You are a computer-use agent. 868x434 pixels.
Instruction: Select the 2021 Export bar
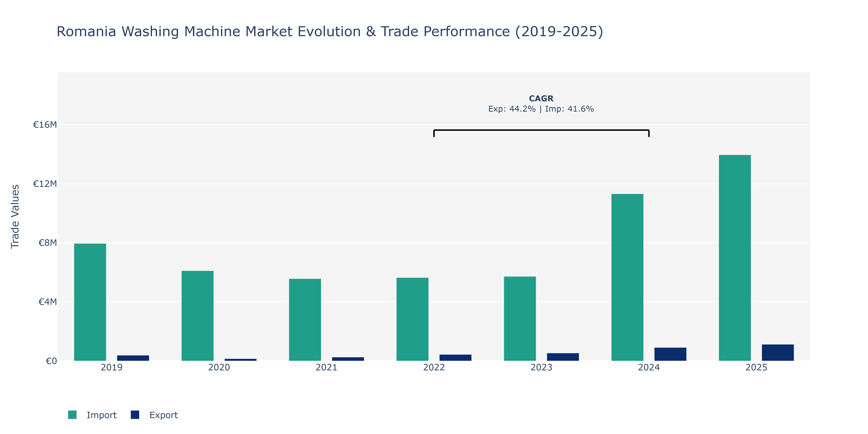pos(348,359)
